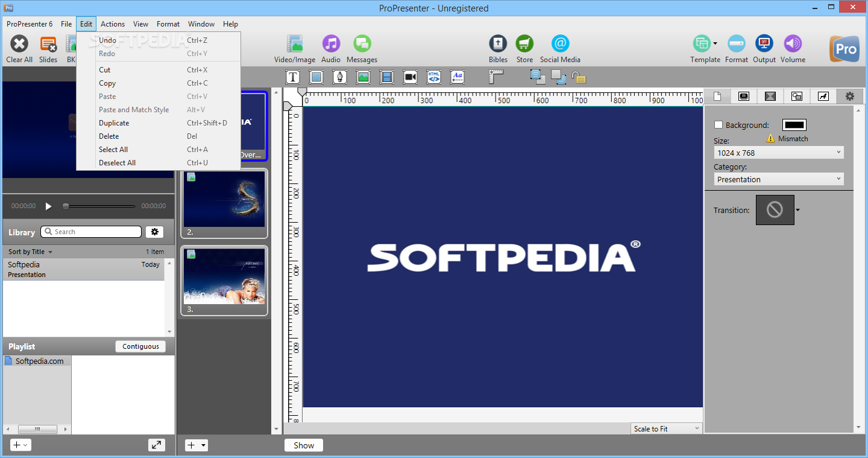The width and height of the screenshot is (868, 458).
Task: Open the add playlist plus dropdown
Action: coord(20,445)
